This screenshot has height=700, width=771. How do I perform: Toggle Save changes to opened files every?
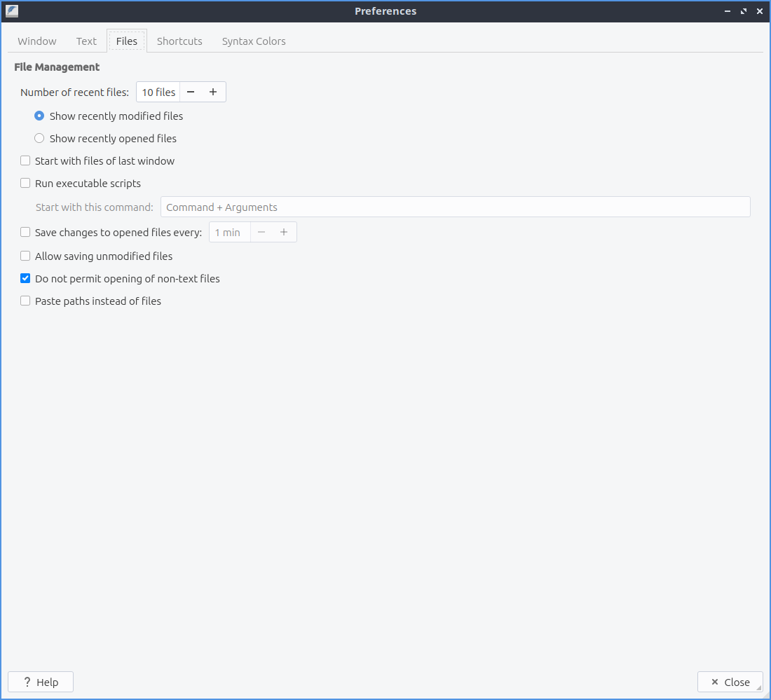tap(25, 233)
